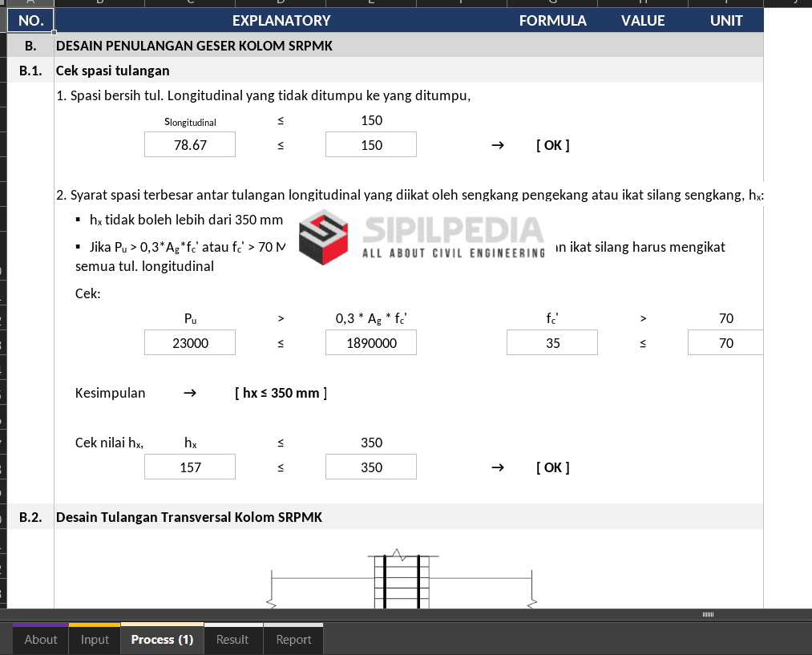Click the horizontal scrollbar handle
Viewport: 812px width, 655px height.
tap(708, 615)
